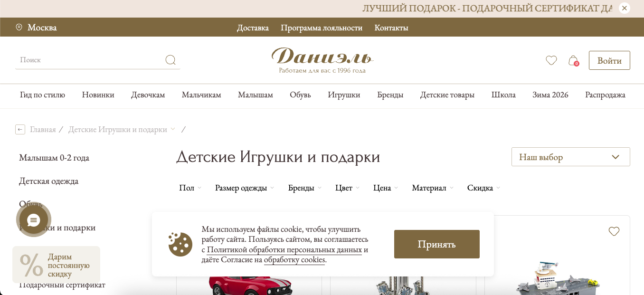This screenshot has height=295, width=644.
Task: Click the cookie icon in the consent banner
Action: coord(180,244)
